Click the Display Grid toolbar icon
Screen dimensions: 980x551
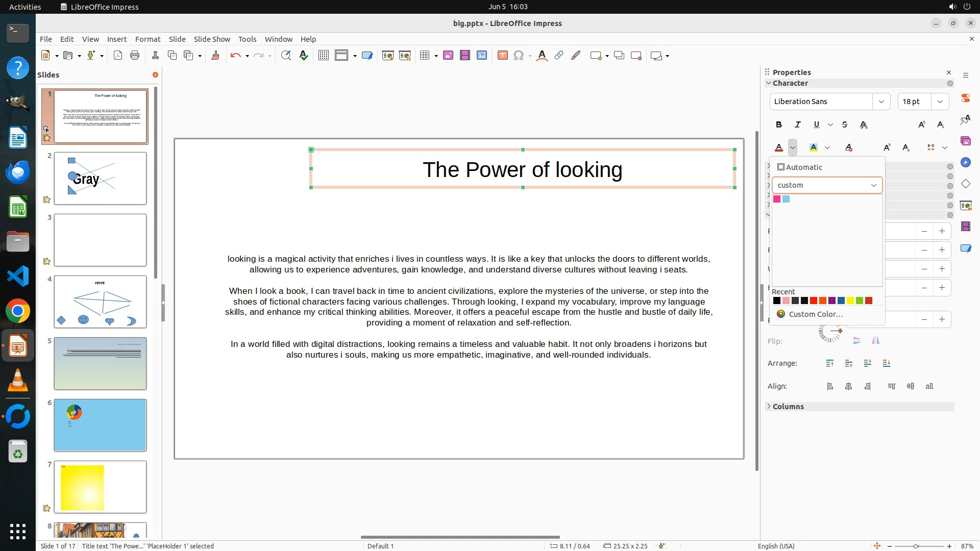(323, 56)
